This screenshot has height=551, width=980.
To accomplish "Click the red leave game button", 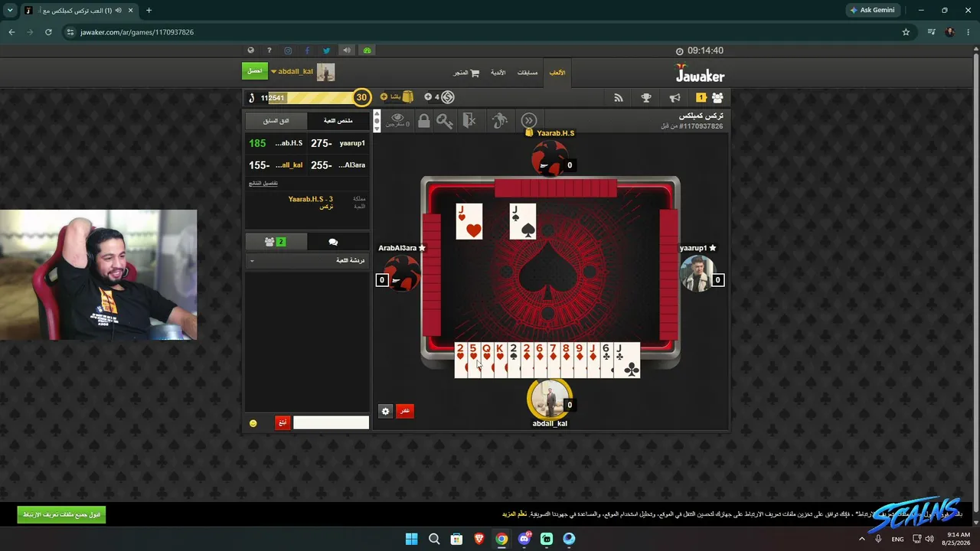I will click(x=404, y=411).
